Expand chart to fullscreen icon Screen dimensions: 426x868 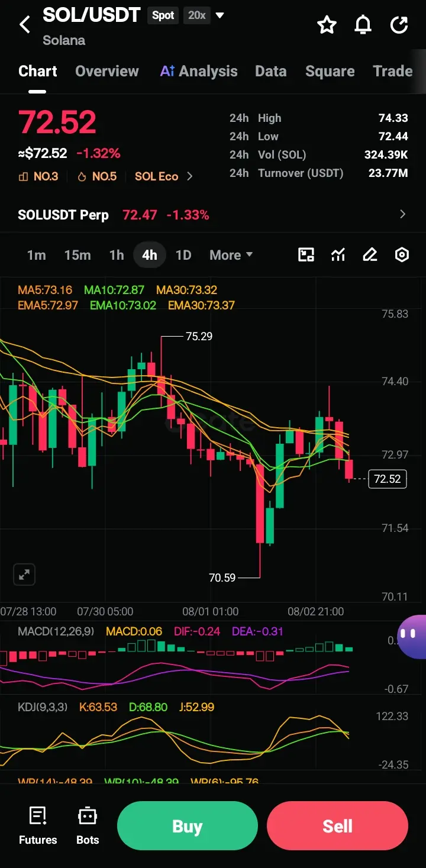[x=24, y=575]
